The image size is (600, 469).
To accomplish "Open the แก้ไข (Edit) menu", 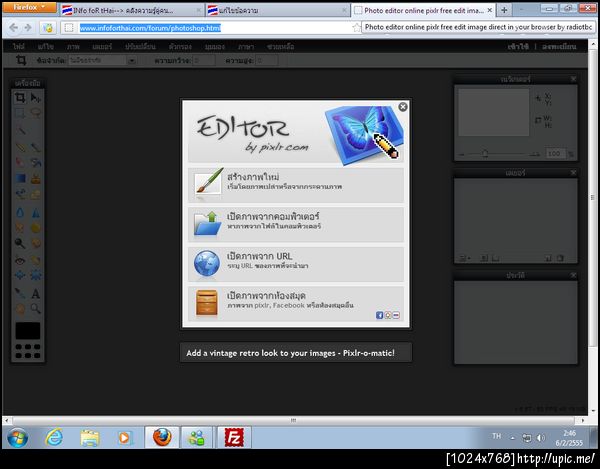I will pyautogui.click(x=46, y=47).
